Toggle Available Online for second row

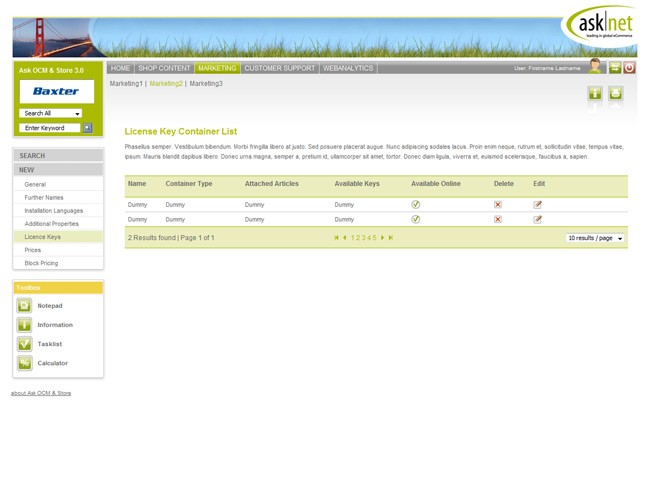pyautogui.click(x=416, y=219)
